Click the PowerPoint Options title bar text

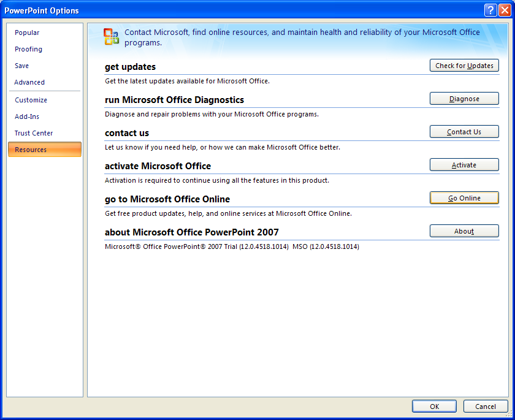click(42, 10)
